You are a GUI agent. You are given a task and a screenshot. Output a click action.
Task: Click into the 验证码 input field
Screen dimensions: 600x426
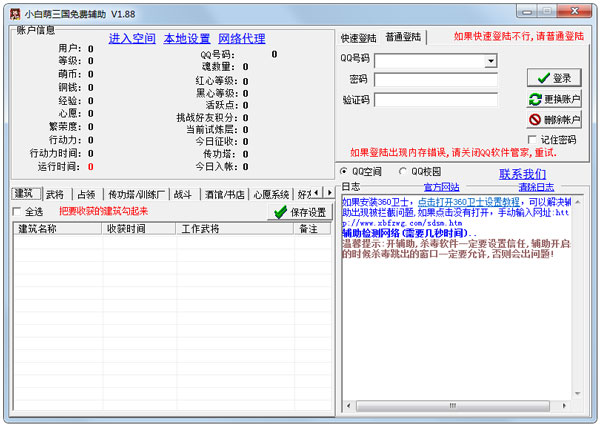[436, 100]
